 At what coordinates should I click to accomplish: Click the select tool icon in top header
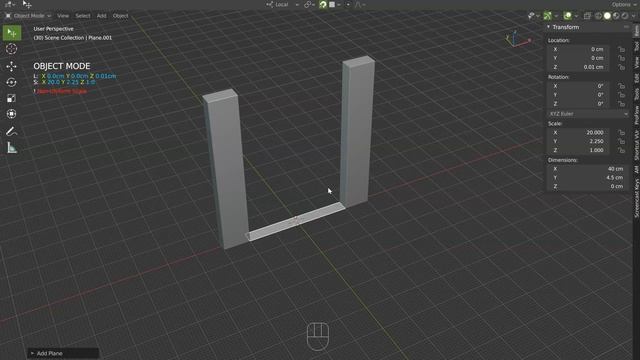tap(27, 4)
